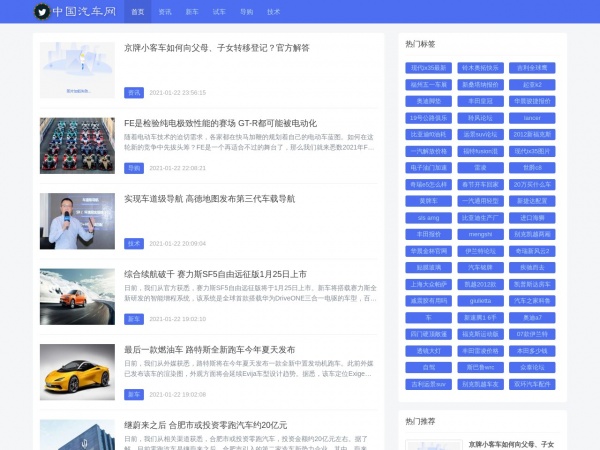The height and width of the screenshot is (450, 600).
Task: Click the 奥迪脚垫 hot tag
Action: (429, 101)
